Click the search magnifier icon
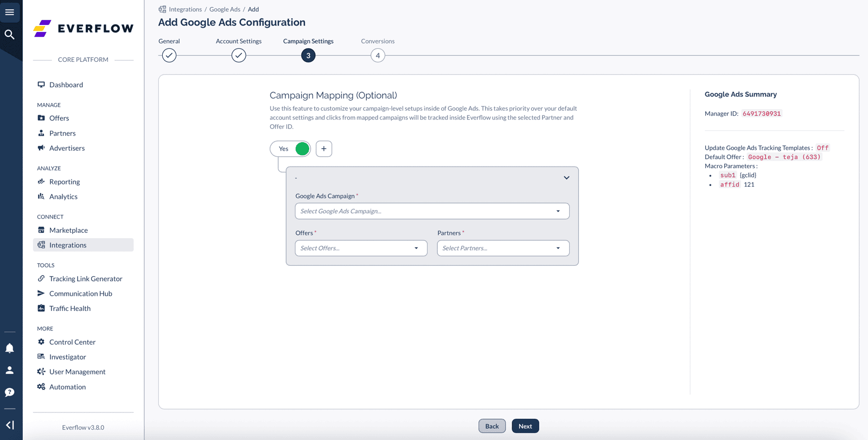This screenshot has height=440, width=868. (10, 35)
